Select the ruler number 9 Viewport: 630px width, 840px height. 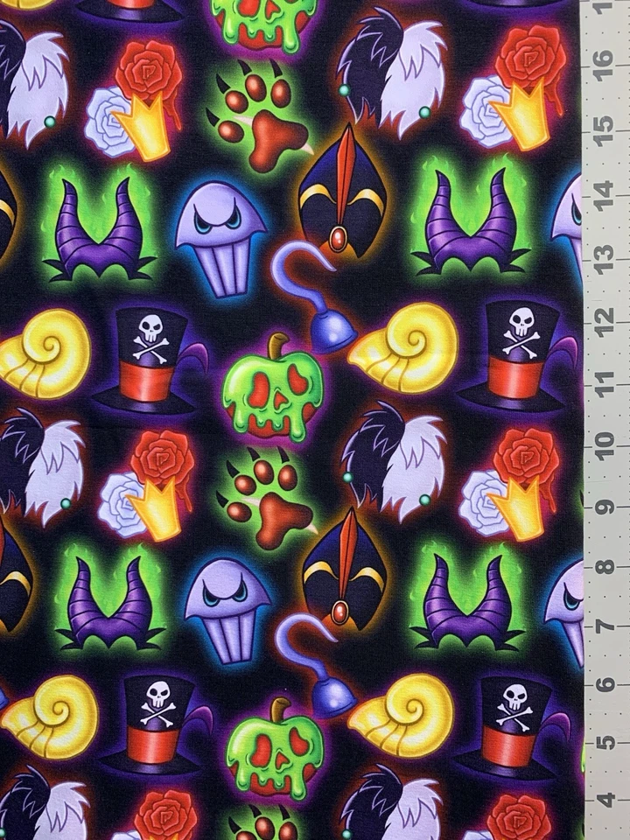coord(605,507)
